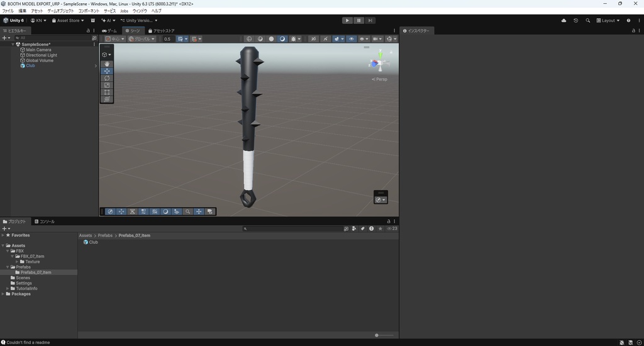Expand the Texture folder
This screenshot has width=644, height=346.
pyautogui.click(x=17, y=262)
